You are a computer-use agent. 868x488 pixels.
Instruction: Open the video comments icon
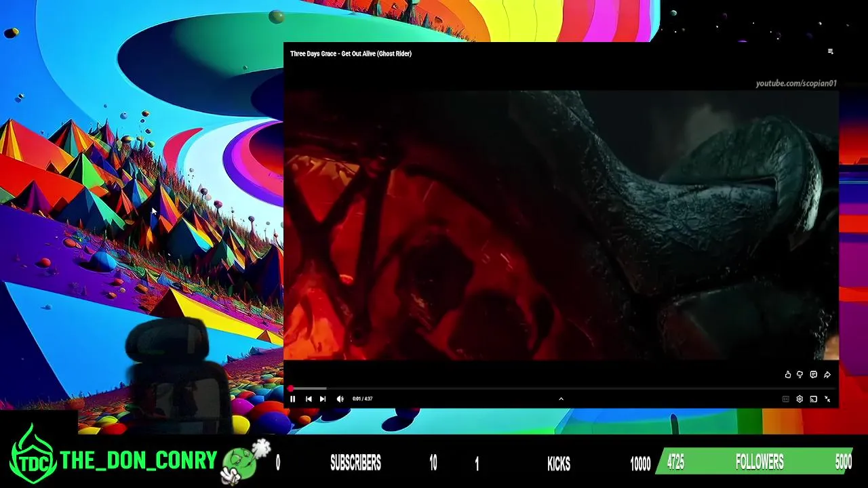(814, 375)
